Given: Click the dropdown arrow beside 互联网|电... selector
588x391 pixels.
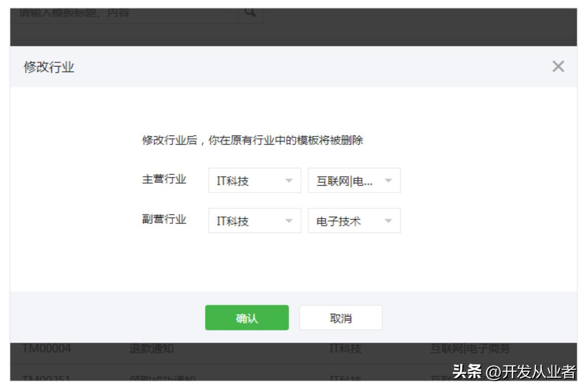Looking at the screenshot, I should (x=389, y=180).
